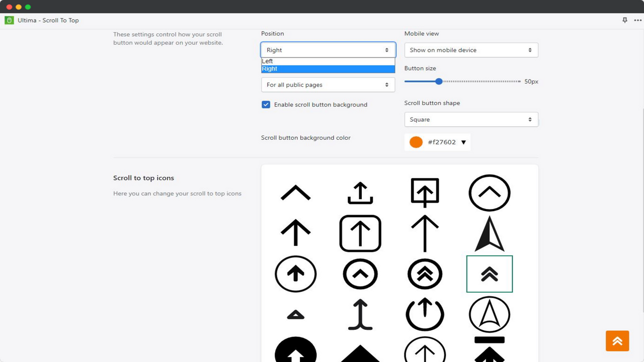The width and height of the screenshot is (644, 362).
Task: Choose the navigation paper-plane style arrow icon
Action: [489, 233]
